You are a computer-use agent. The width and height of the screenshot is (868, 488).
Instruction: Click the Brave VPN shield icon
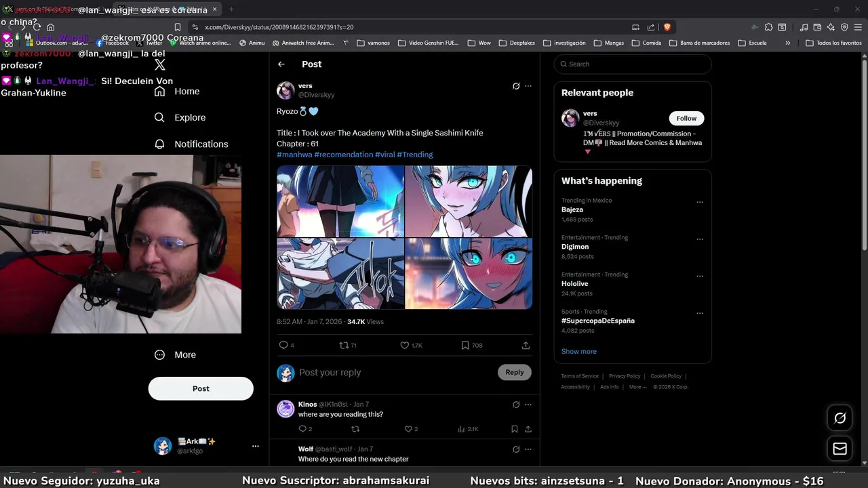(844, 27)
